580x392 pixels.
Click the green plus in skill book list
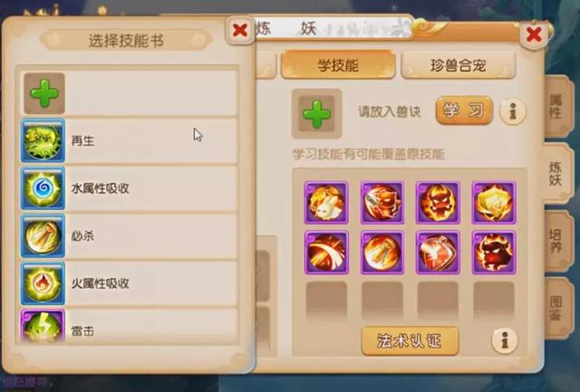[44, 93]
